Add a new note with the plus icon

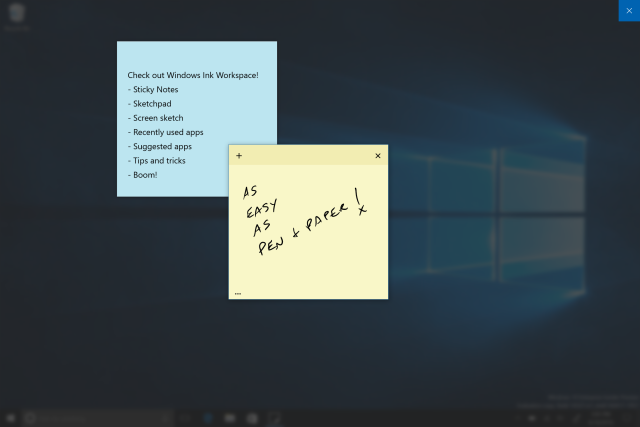click(x=239, y=156)
